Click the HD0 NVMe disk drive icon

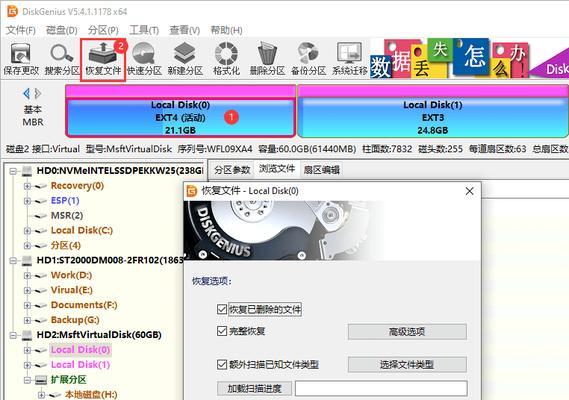27,171
